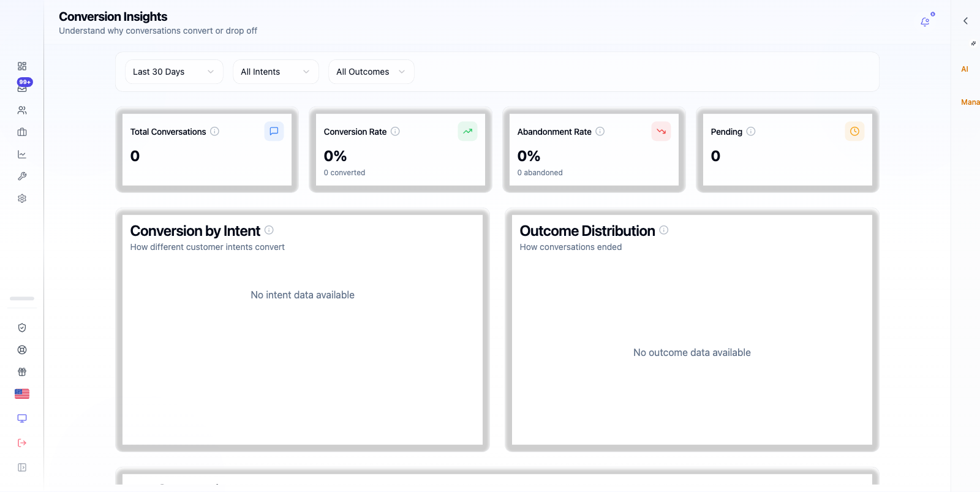Open the All Intents filter dropdown
Viewport: 980px width, 492px height.
pyautogui.click(x=276, y=72)
